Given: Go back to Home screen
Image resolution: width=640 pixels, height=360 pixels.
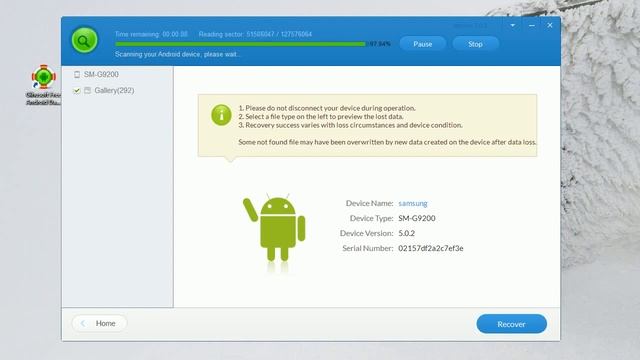Looking at the screenshot, I should (99, 323).
